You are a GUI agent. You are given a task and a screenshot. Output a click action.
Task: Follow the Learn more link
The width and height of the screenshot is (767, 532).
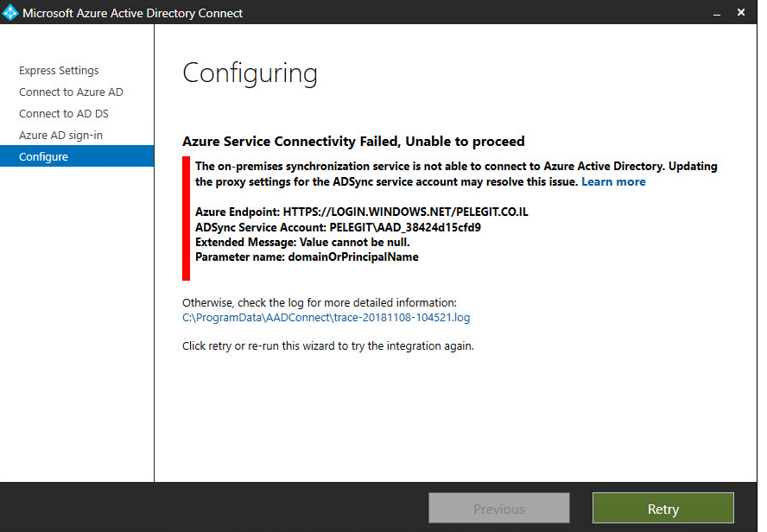[x=613, y=182]
